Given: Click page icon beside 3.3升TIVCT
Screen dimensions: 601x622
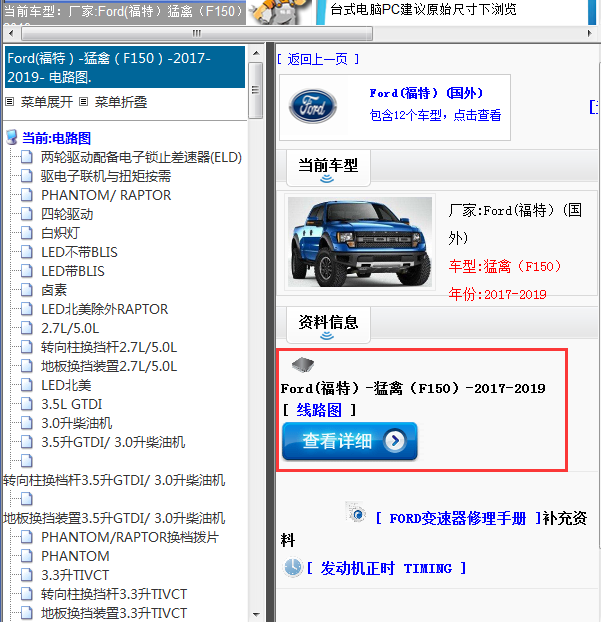Looking at the screenshot, I should point(27,575).
